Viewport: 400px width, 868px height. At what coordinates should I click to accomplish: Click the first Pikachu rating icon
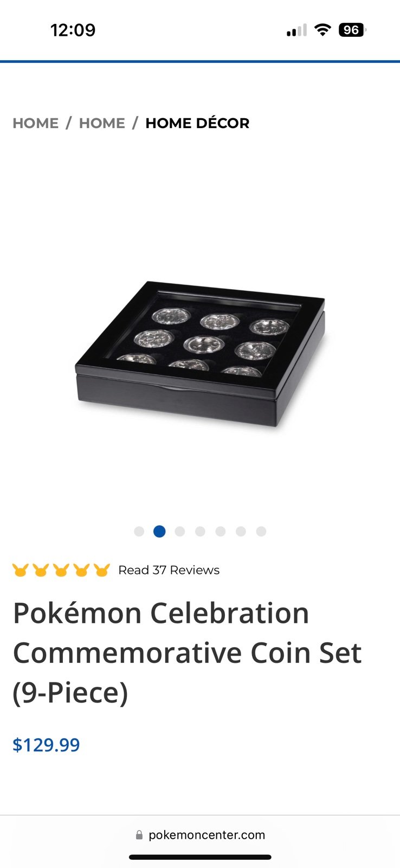coord(21,570)
